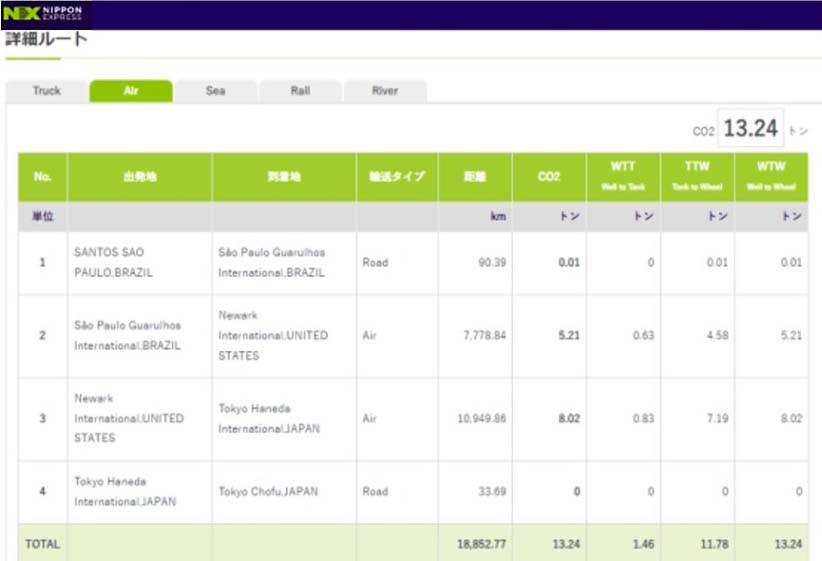Switch to the Rail tab
The width and height of the screenshot is (822, 561).
pyautogui.click(x=300, y=91)
